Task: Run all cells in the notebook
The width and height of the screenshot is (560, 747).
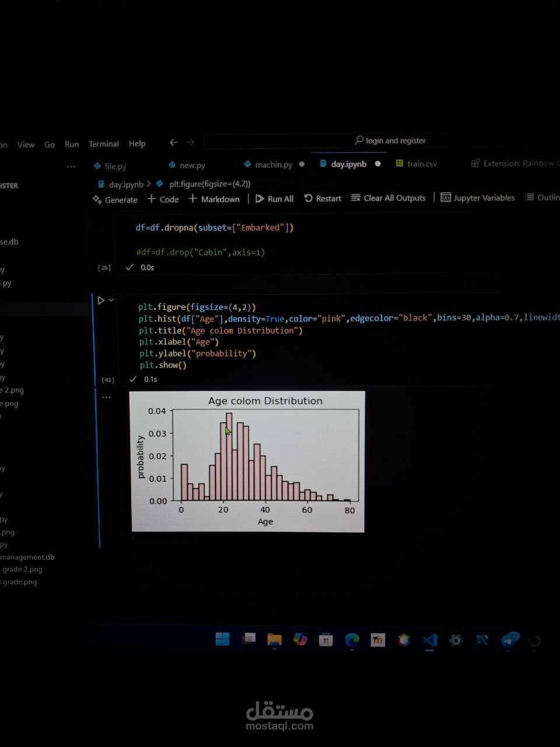Action: pos(274,198)
